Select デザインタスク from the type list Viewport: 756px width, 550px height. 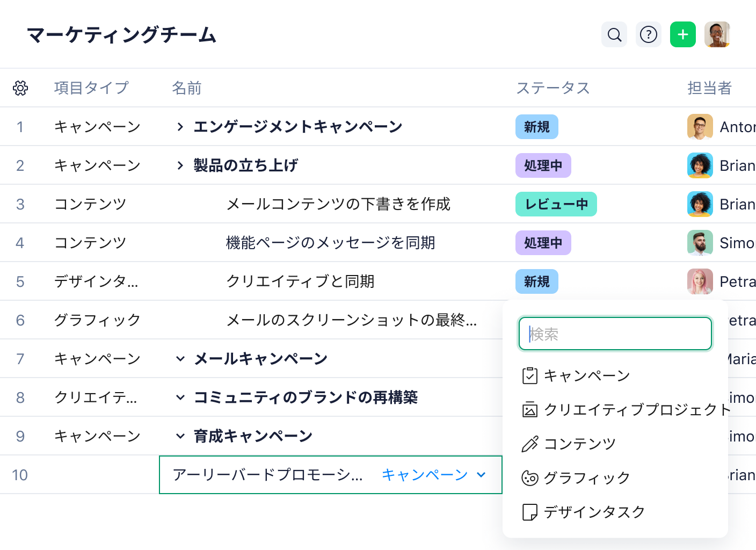pos(594,512)
